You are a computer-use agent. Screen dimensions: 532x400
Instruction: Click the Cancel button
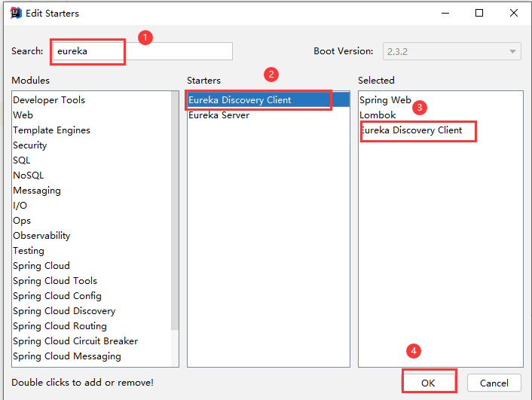click(494, 383)
